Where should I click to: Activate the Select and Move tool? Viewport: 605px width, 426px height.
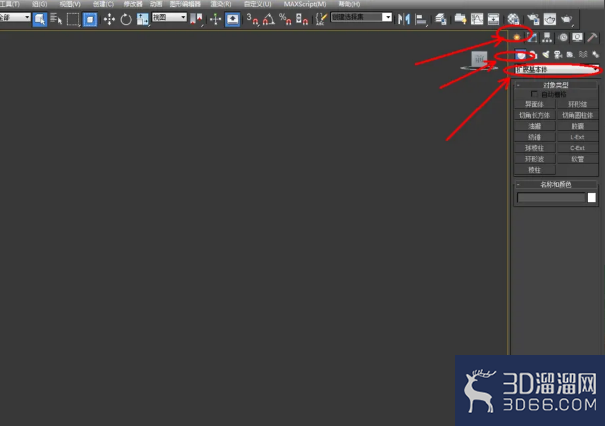(x=110, y=19)
